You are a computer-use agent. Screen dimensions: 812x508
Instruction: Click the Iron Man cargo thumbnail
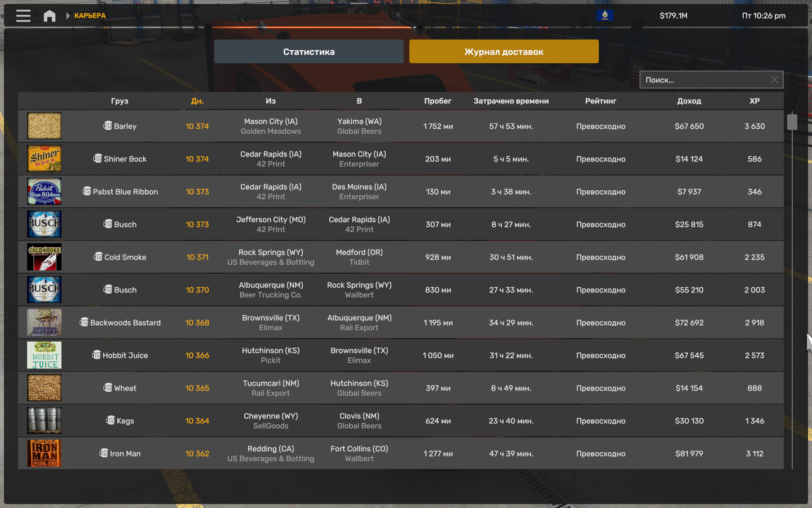(45, 453)
